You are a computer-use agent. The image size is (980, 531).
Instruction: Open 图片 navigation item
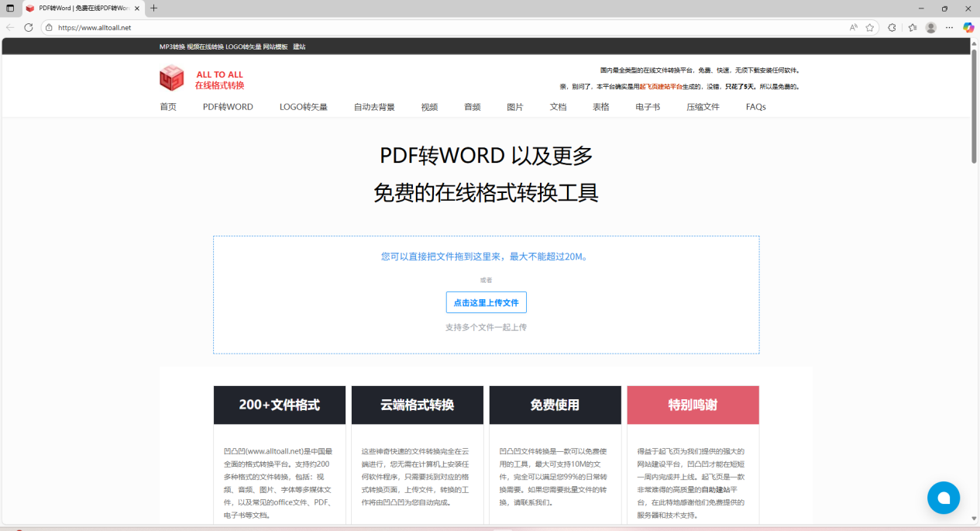coord(515,107)
